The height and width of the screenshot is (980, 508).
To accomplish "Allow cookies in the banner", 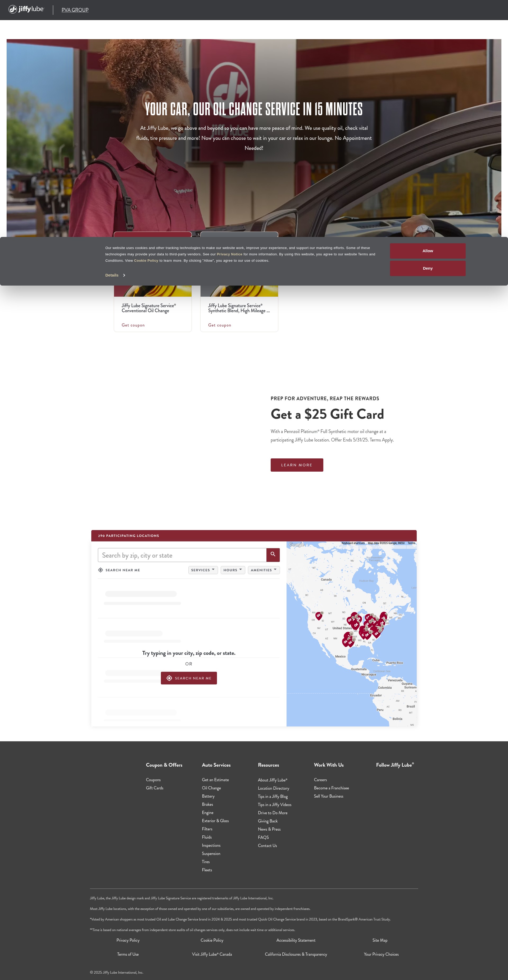I will click(427, 251).
